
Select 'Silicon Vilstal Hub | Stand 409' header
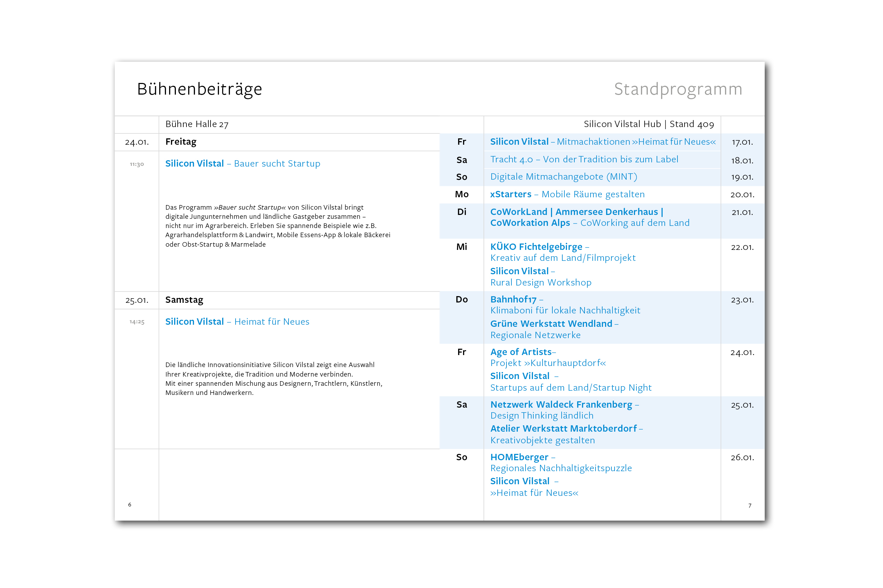pyautogui.click(x=649, y=124)
